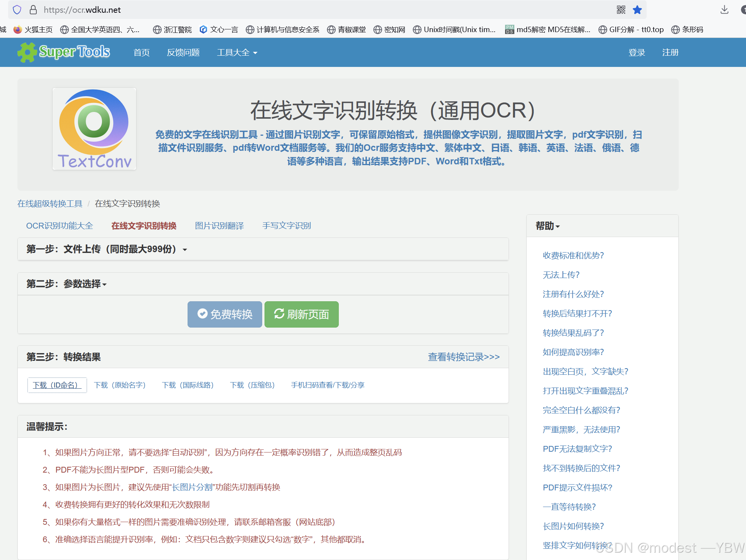Open Unix时间戳 bookmark
Screen dimensions: 746x560
coord(454,30)
